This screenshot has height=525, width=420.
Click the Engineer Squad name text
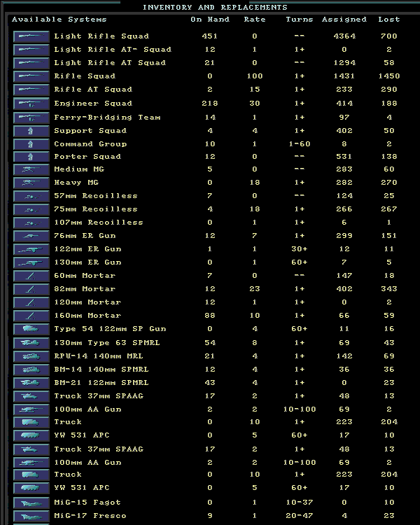point(93,103)
